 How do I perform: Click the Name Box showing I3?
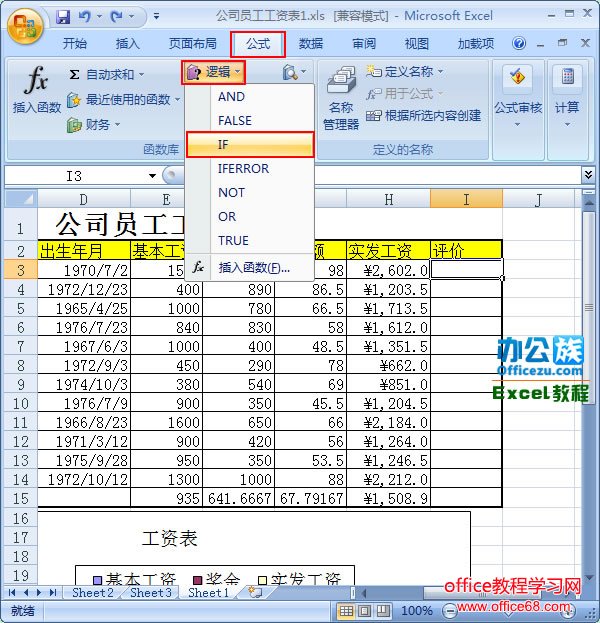[75, 176]
